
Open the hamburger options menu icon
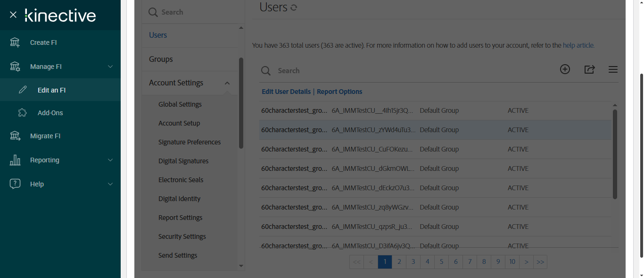point(613,69)
